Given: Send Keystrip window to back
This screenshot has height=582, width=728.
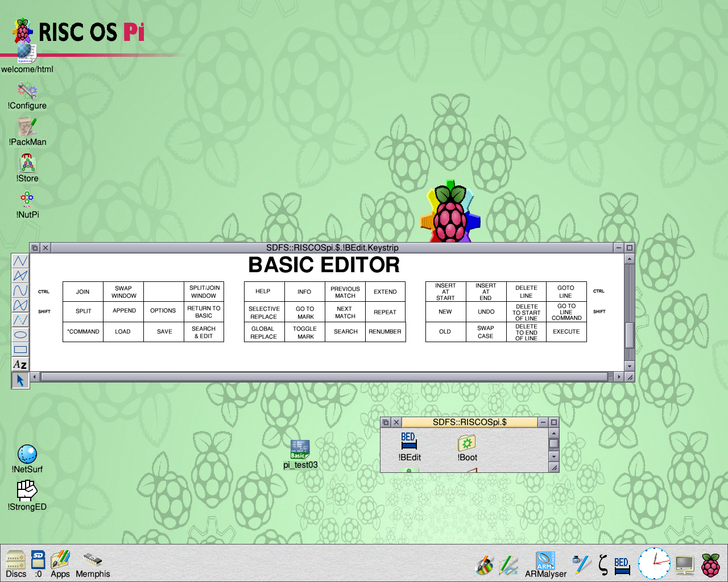Looking at the screenshot, I should pyautogui.click(x=35, y=248).
